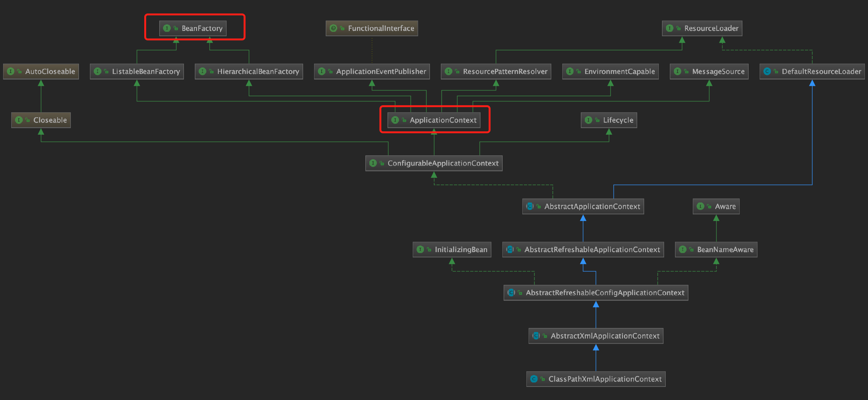This screenshot has height=400, width=868.
Task: Click the class icon on ClassPathXmlApplicationContext node
Action: 534,379
